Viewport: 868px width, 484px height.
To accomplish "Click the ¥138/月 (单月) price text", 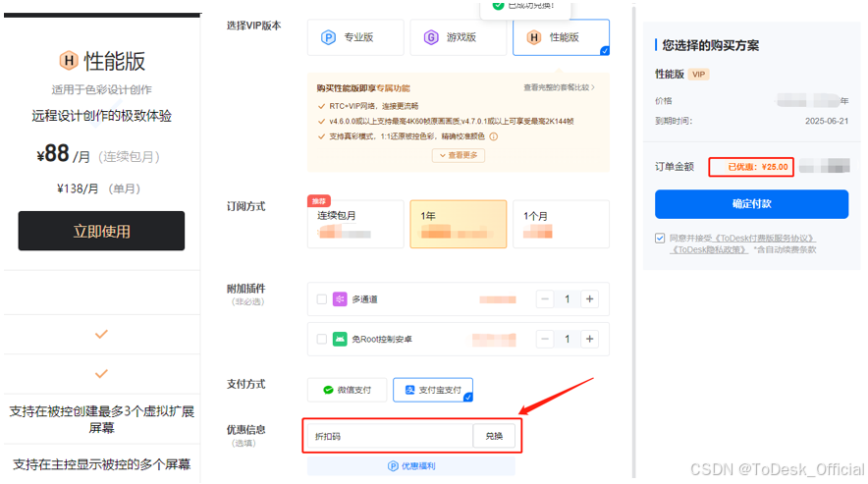I will (x=98, y=188).
